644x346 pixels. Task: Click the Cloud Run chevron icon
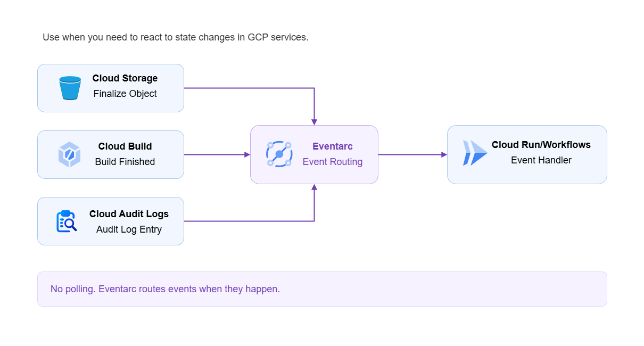tap(475, 153)
